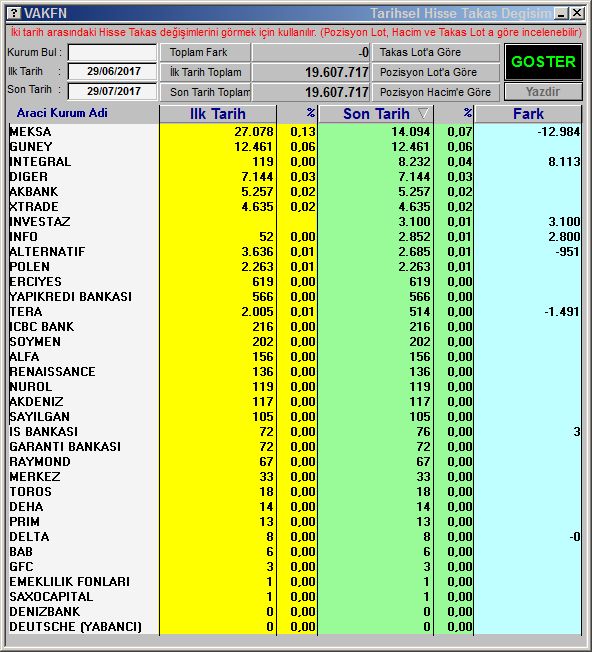The width and height of the screenshot is (592, 652).
Task: Select the SOYMEN row name
Action: (35, 342)
